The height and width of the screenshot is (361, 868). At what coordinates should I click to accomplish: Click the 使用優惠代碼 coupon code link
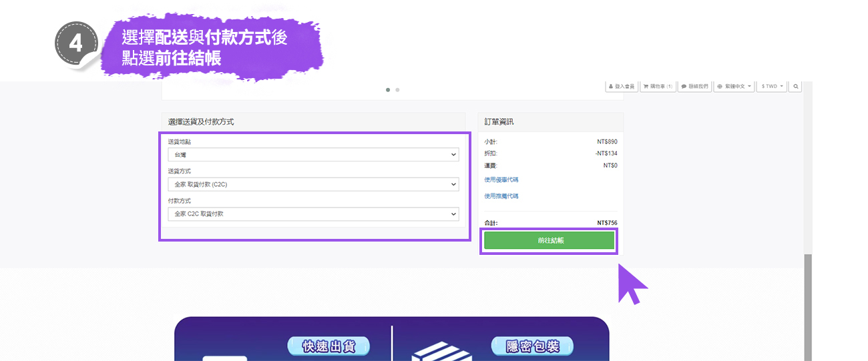tap(501, 179)
